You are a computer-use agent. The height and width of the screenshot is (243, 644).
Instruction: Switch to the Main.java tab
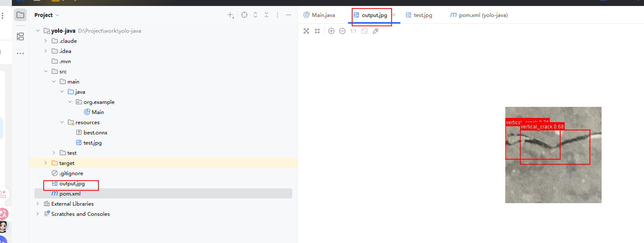(x=319, y=15)
